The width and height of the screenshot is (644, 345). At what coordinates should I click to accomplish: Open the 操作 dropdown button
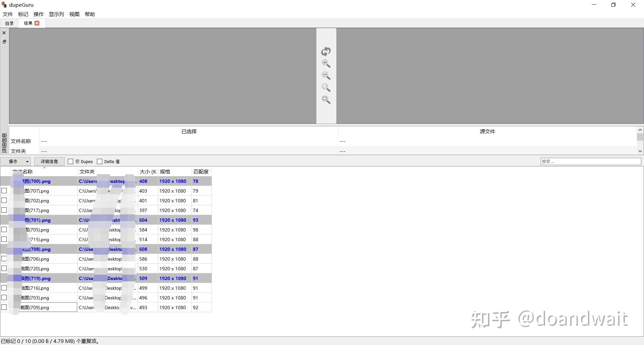(16, 161)
